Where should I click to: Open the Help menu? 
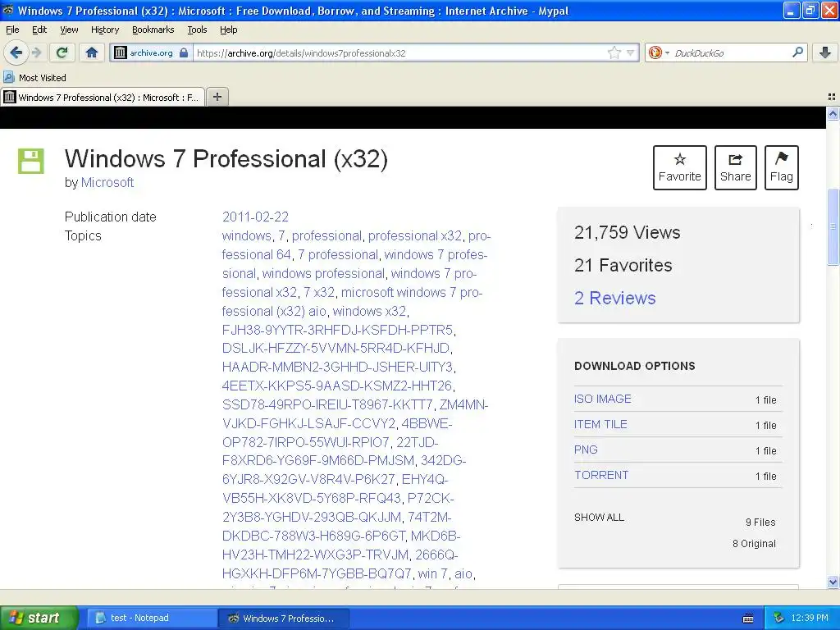tap(229, 30)
